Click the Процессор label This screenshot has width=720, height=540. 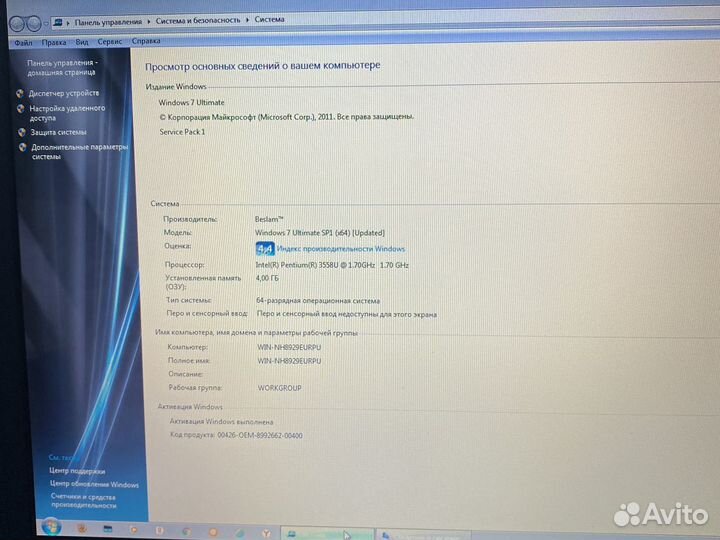pos(185,265)
